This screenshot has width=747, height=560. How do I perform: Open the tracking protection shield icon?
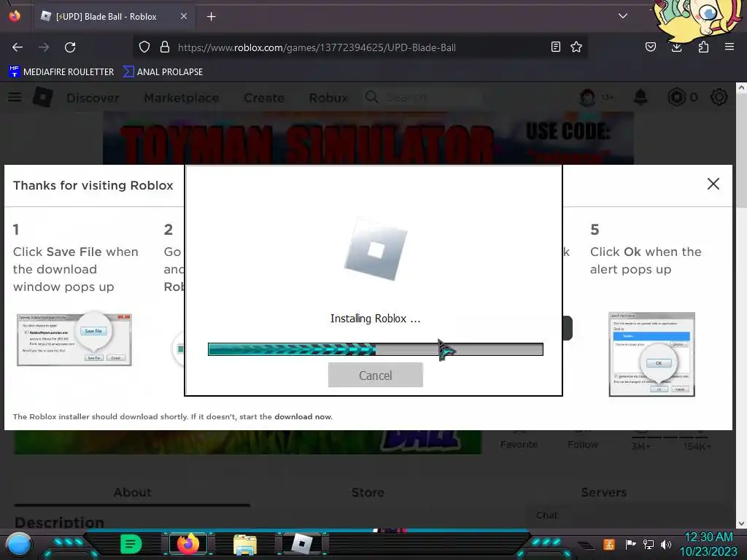144,47
